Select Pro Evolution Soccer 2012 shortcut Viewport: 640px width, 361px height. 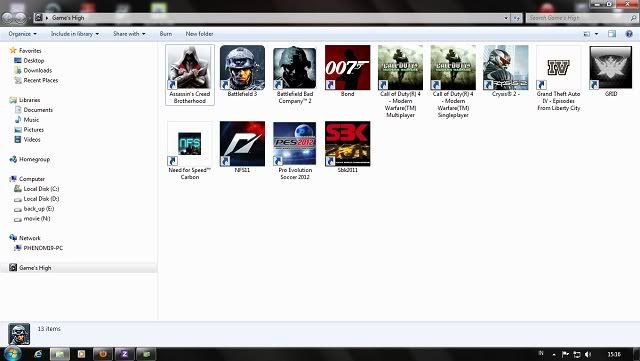[295, 151]
